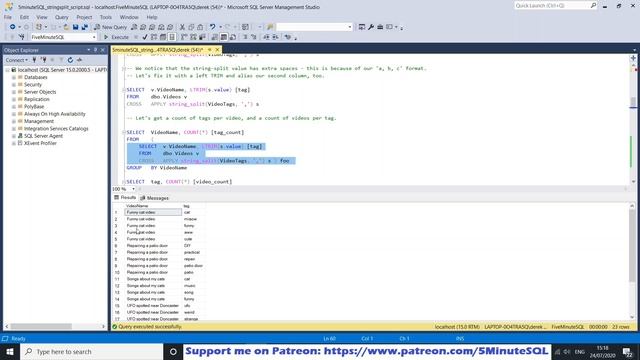640x360 pixels.
Task: Collapse the localhost server node
Action: pos(7,70)
